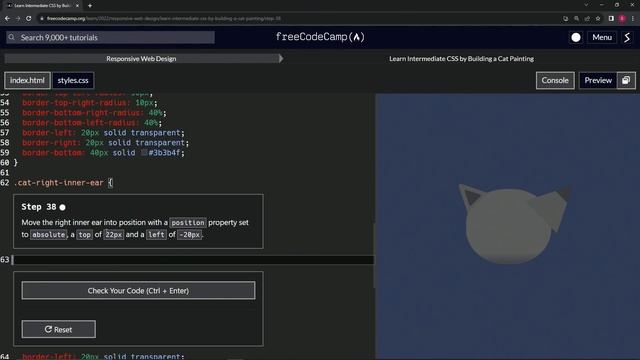Image resolution: width=640 pixels, height=360 pixels.
Task: Share this page using the address bar icon
Action: pyautogui.click(x=587, y=18)
